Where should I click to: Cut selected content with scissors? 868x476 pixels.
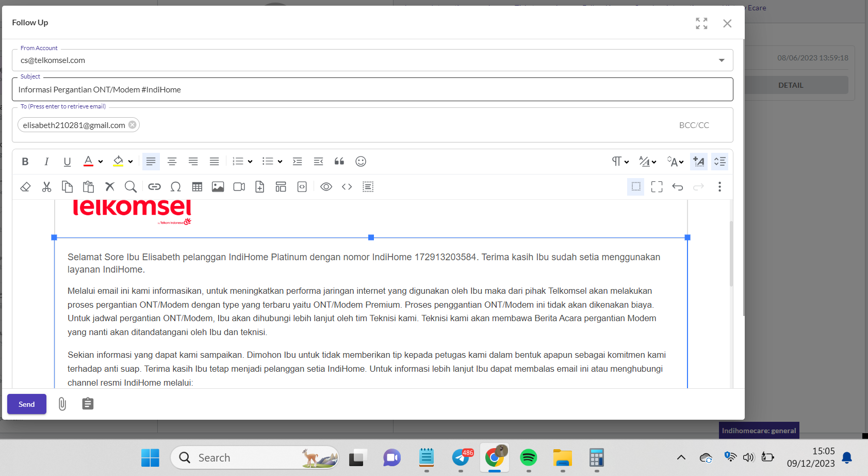click(46, 187)
